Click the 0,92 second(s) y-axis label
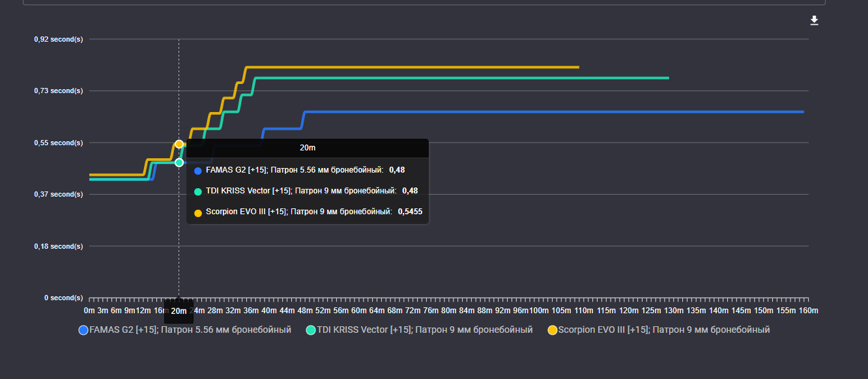The image size is (868, 379). [59, 39]
